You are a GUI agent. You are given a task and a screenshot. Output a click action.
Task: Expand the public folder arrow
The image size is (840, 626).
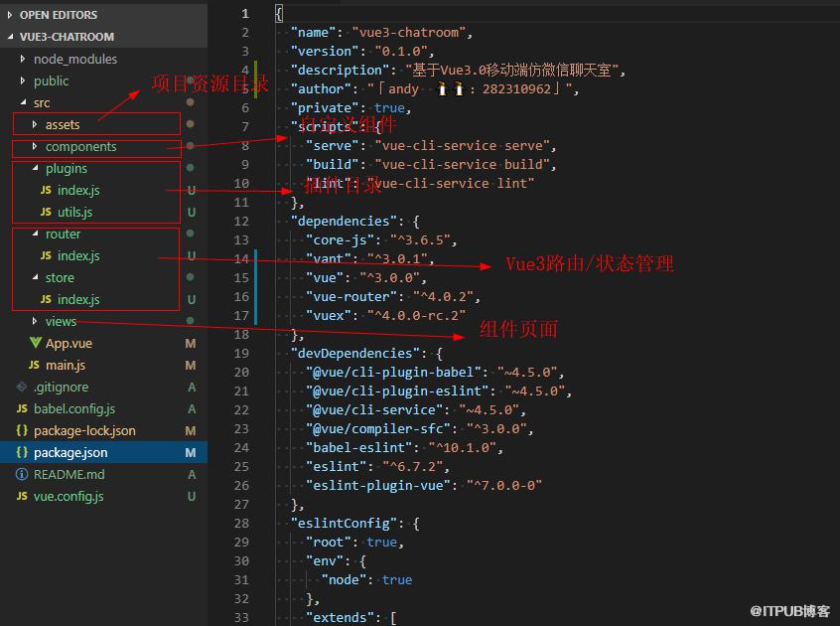click(x=23, y=80)
